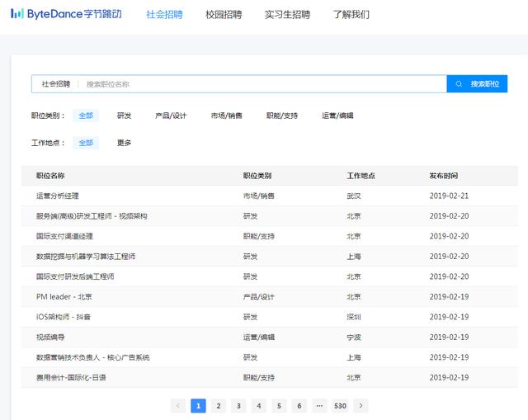Open the 视频编导 job posting
The height and width of the screenshot is (420, 528).
tap(50, 337)
